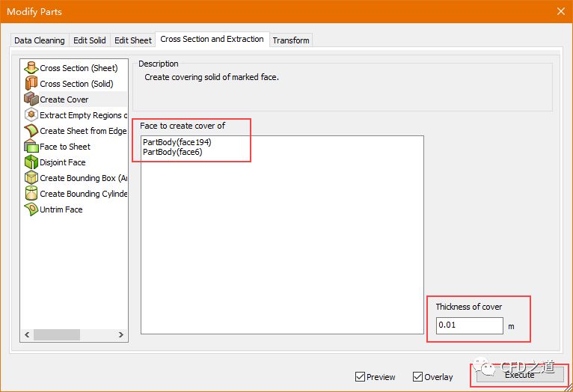Select the Disjoint Face icon

pos(31,162)
